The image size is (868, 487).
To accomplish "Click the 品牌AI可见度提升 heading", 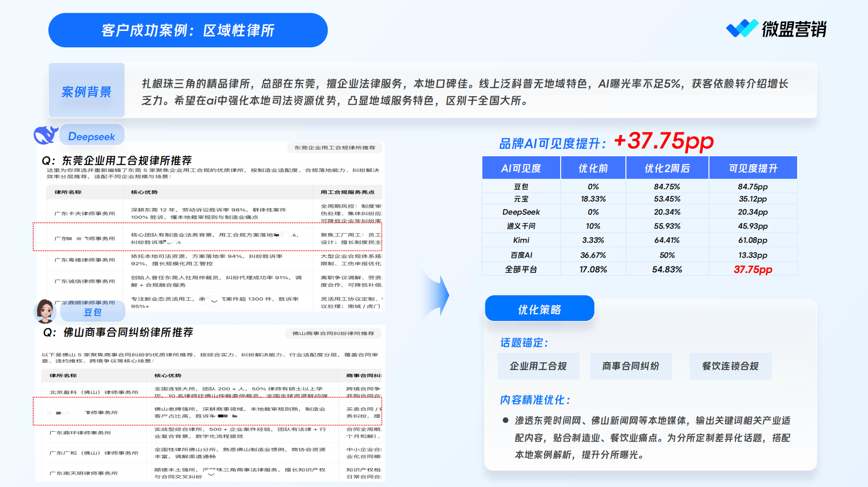I will pyautogui.click(x=552, y=144).
